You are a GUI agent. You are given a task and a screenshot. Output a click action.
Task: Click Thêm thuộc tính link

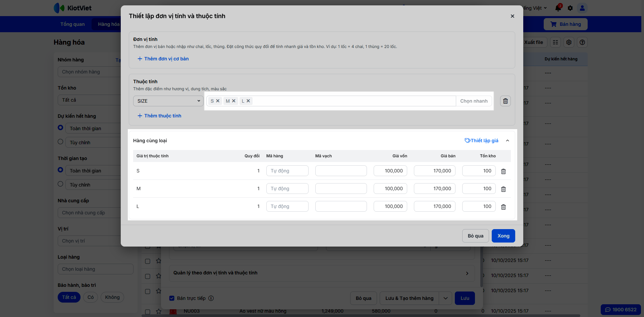click(159, 116)
